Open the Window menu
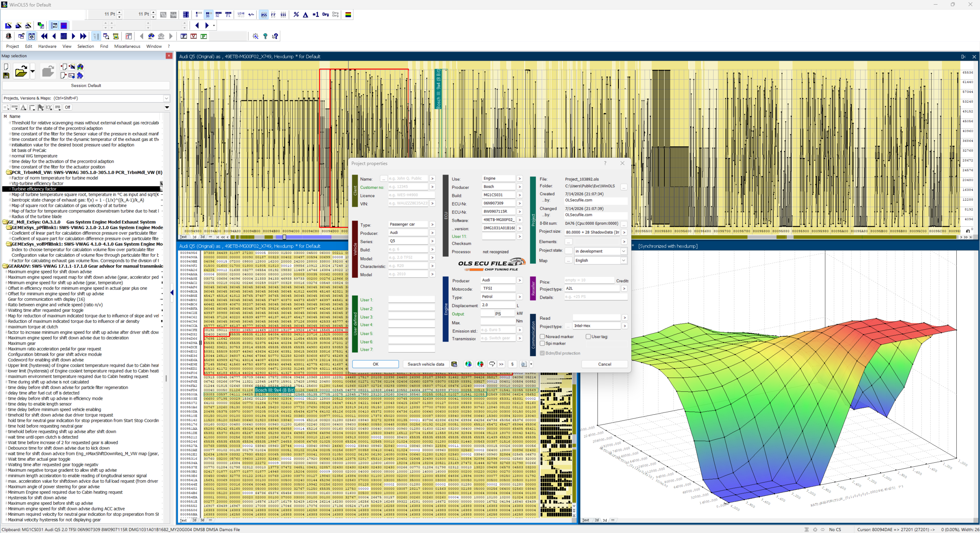980x533 pixels. click(x=154, y=46)
